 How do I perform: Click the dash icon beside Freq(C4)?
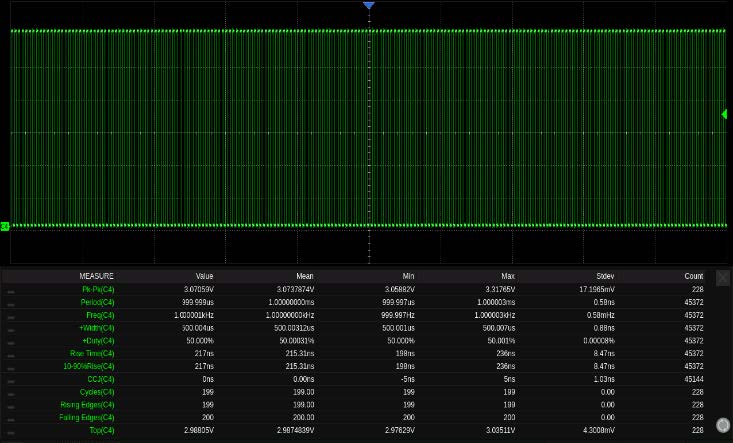(x=11, y=315)
